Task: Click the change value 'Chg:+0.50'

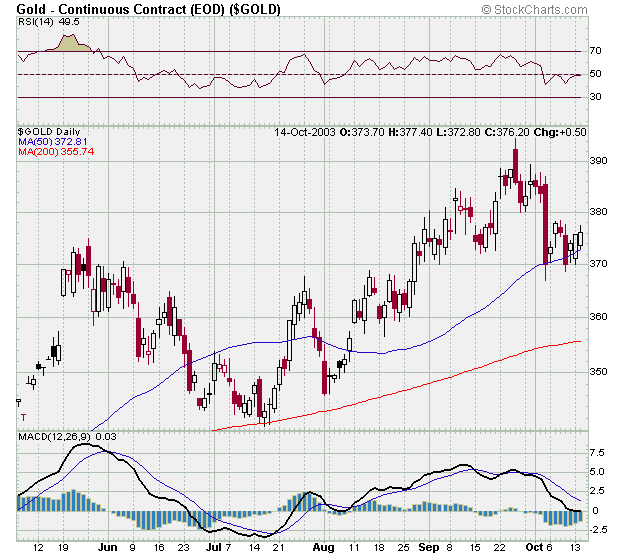Action: [560, 132]
